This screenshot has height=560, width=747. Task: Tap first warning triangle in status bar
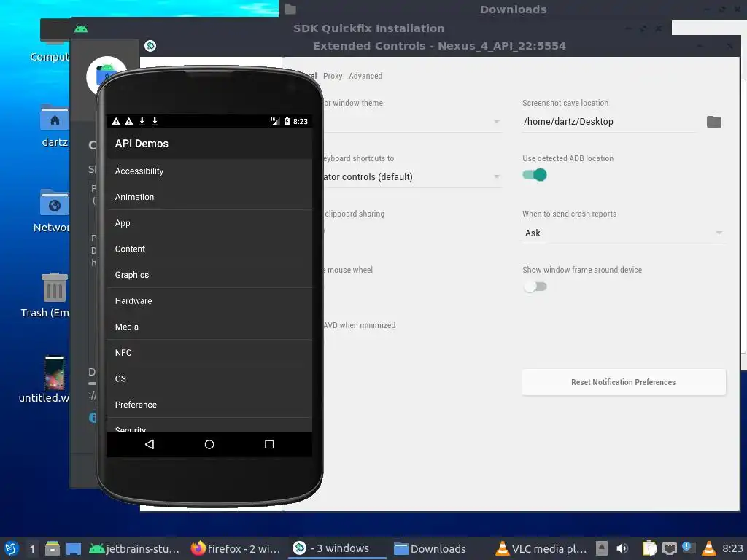pos(116,122)
